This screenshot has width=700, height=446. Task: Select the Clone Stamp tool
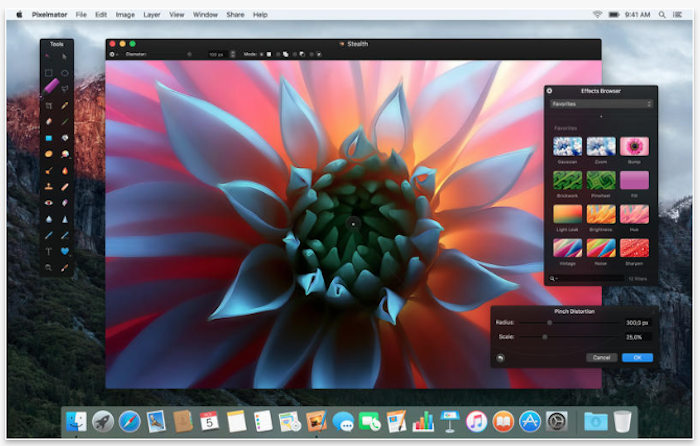click(x=49, y=187)
